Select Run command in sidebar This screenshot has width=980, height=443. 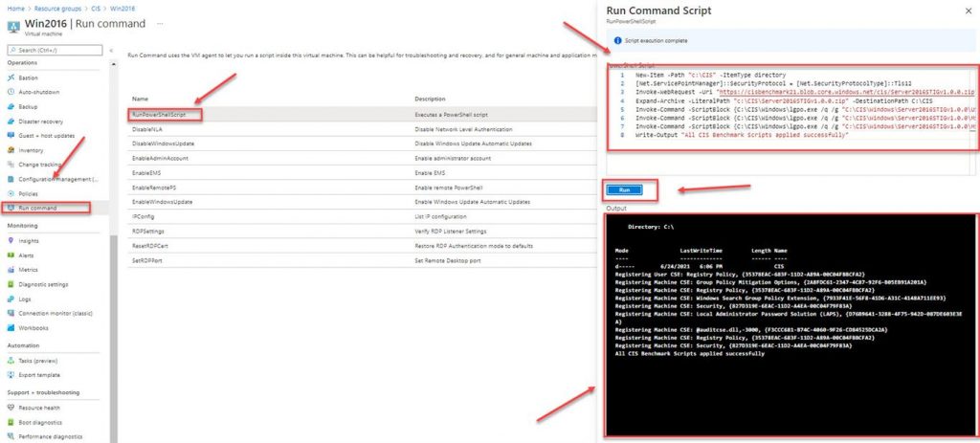click(x=37, y=208)
